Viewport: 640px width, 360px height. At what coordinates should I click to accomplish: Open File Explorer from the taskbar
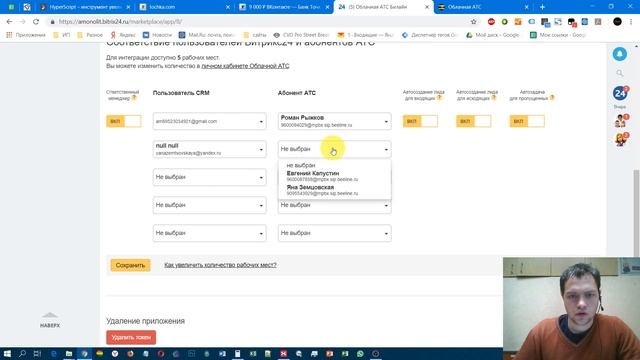tap(69, 353)
